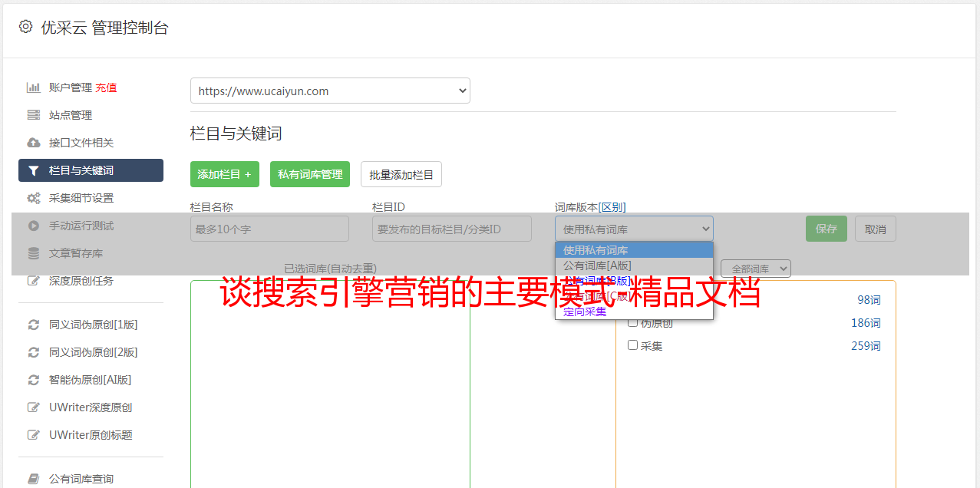Click the 186词 count
The image size is (980, 488).
coord(866,323)
